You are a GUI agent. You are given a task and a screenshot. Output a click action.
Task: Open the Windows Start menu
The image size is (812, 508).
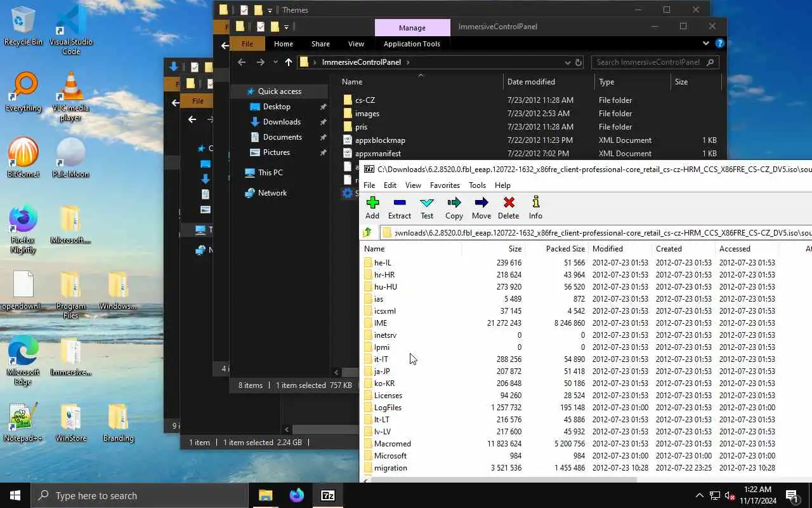pos(15,495)
